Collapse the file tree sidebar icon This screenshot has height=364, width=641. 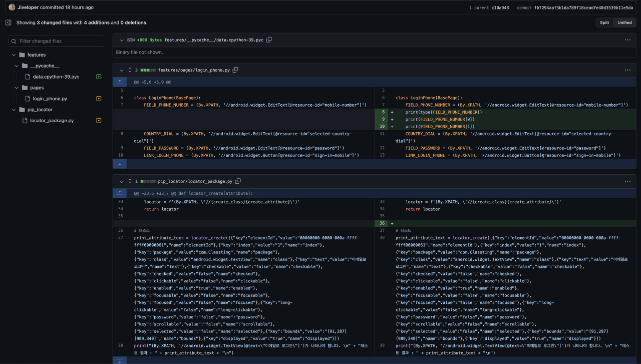8,23
